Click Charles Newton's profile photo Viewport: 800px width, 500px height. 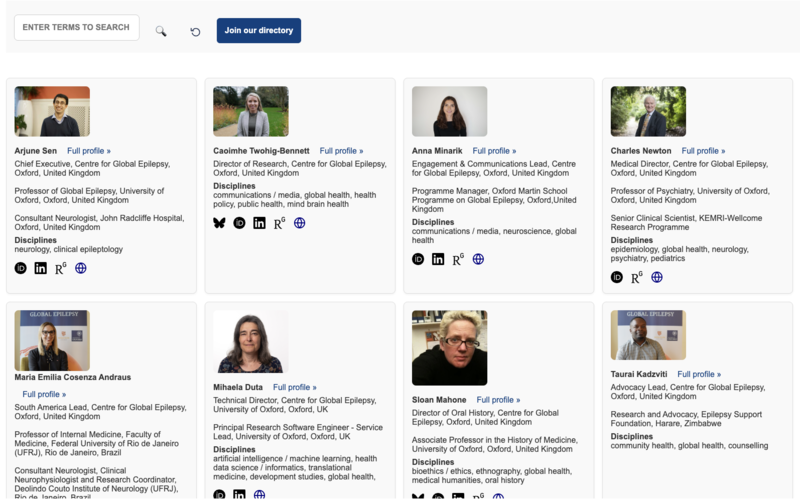[x=648, y=111]
